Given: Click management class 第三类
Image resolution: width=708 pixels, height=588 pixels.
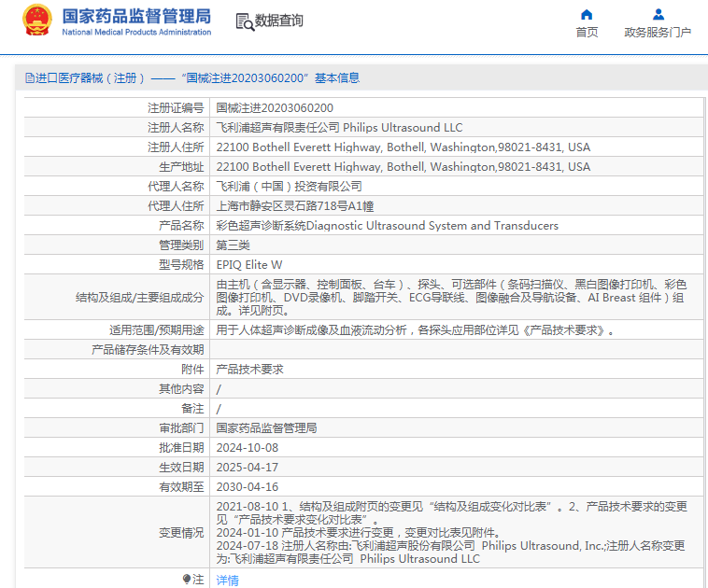Looking at the screenshot, I should pos(233,245).
